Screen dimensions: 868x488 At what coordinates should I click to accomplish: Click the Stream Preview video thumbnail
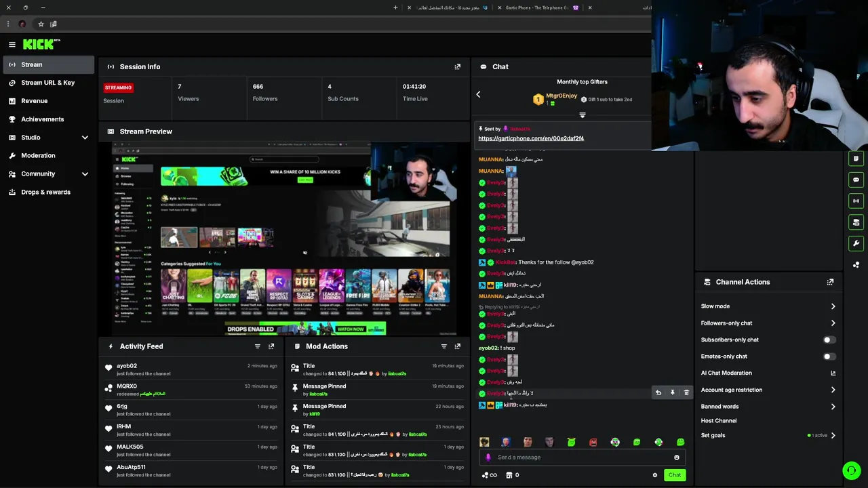click(x=284, y=238)
